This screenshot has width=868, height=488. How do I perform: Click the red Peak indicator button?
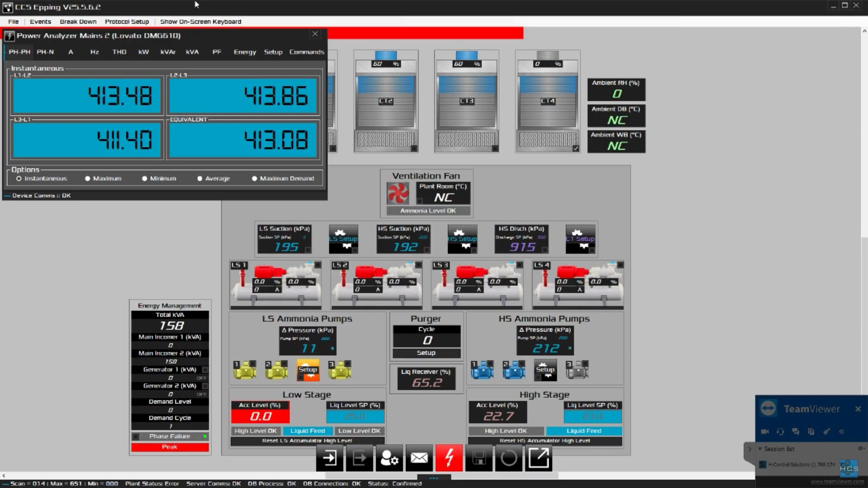coord(170,447)
